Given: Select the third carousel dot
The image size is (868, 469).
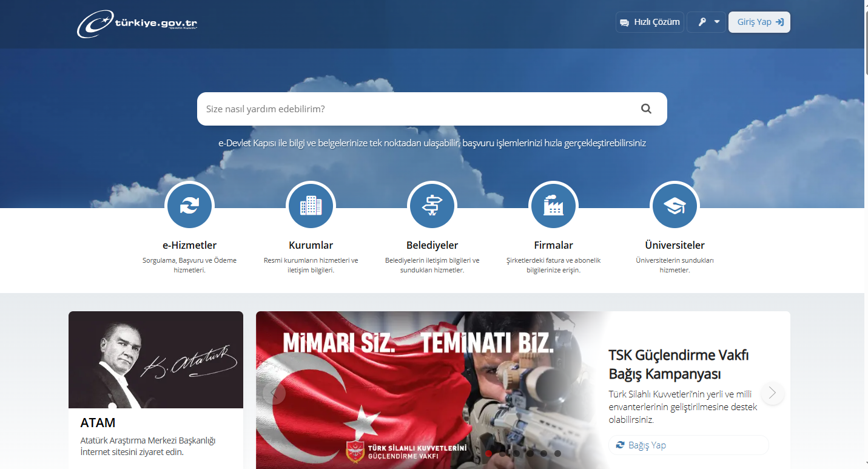Looking at the screenshot, I should click(516, 453).
